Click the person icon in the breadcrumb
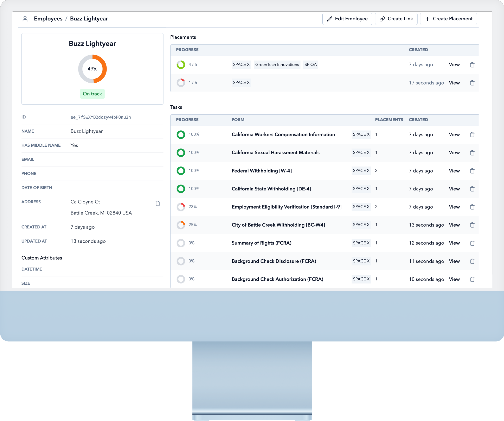504x421 pixels. (x=25, y=18)
